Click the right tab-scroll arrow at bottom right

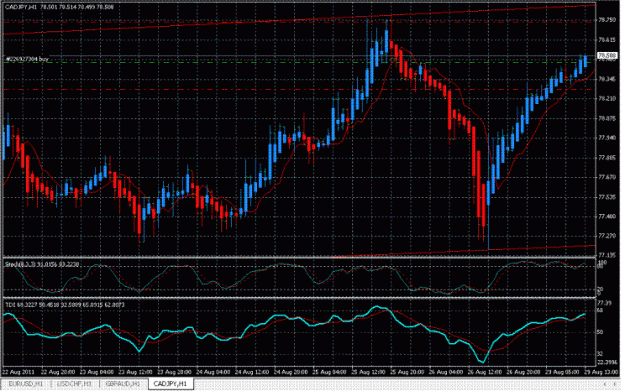tap(614, 384)
